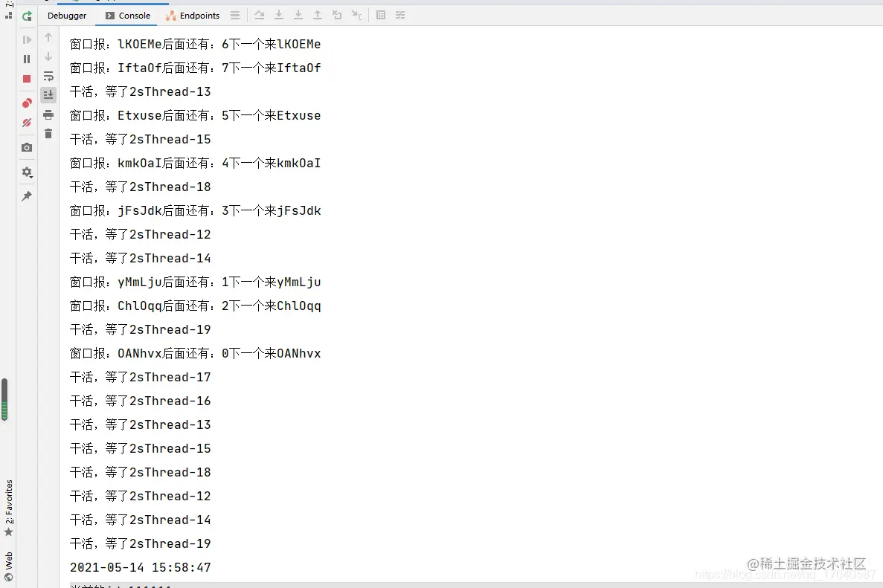The height and width of the screenshot is (588, 883).
Task: Click the Thread-16 console line
Action: click(x=140, y=401)
